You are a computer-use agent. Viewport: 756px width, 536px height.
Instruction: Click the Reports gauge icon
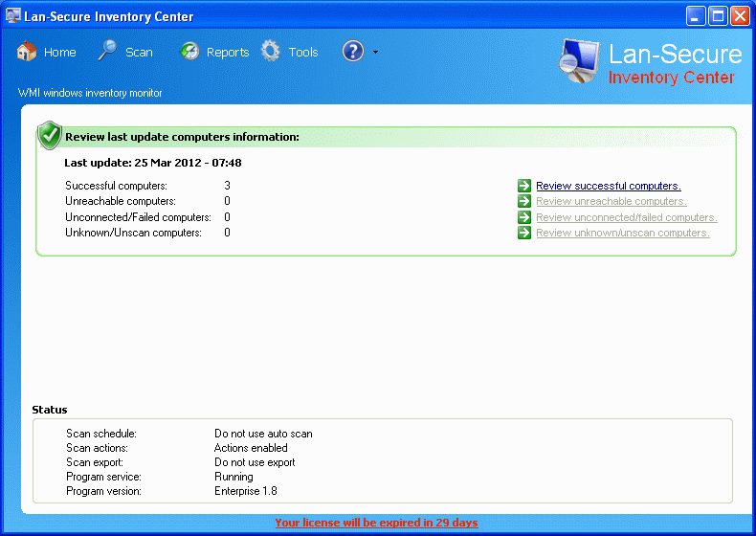point(189,51)
